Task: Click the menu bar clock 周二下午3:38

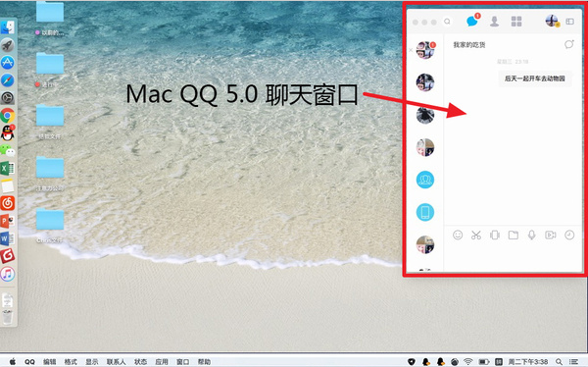Action: click(527, 362)
